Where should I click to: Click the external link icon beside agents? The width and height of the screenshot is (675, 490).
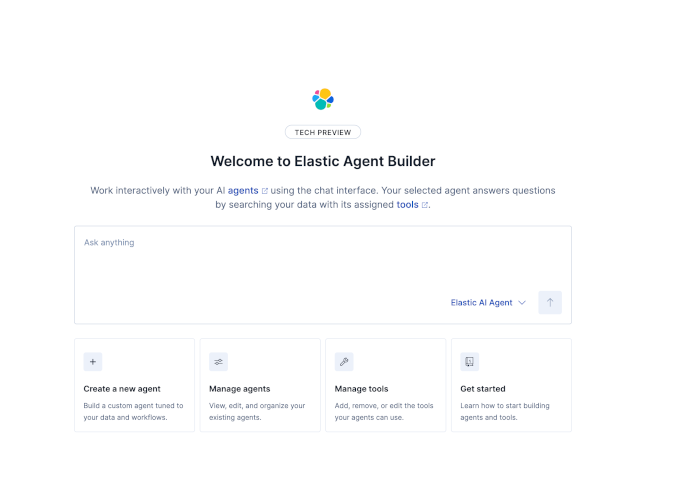coord(264,190)
